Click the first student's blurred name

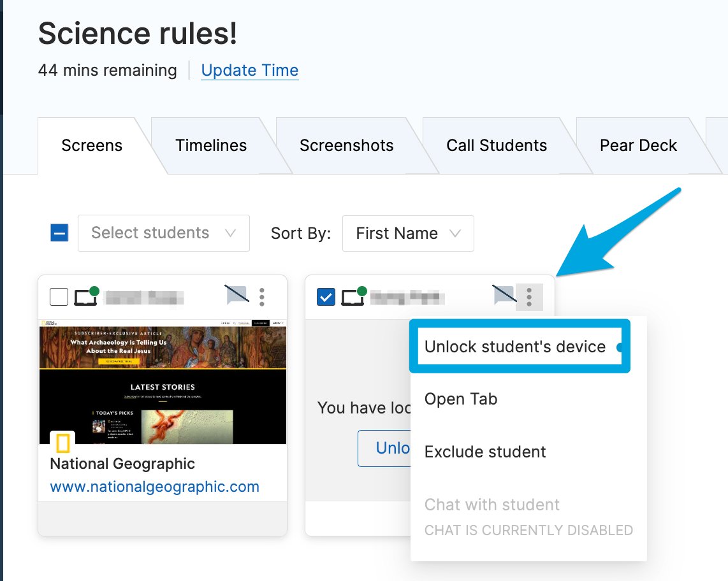(145, 297)
